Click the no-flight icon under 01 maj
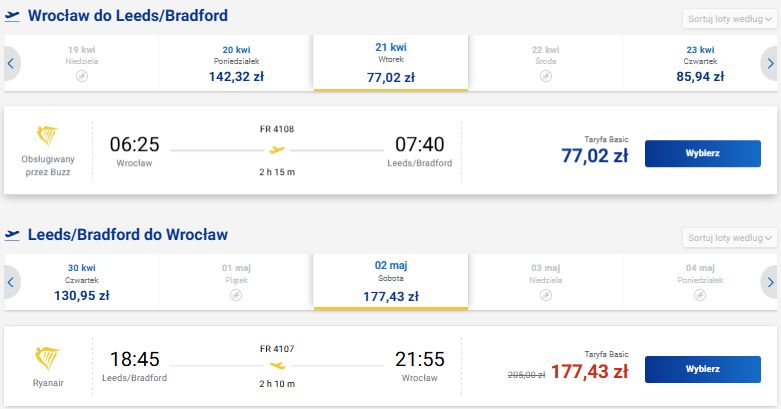Screen dimensions: 781x409 [x=236, y=295]
